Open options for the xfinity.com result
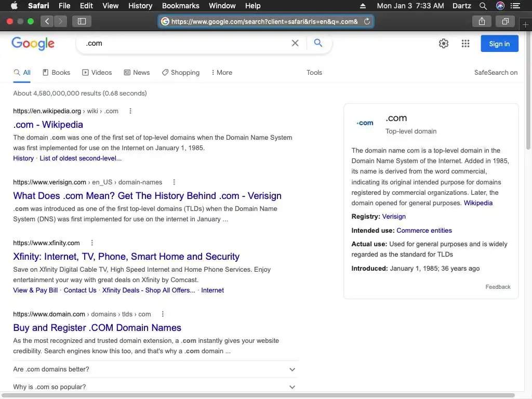Screen dimensions: 532x399 pyautogui.click(x=92, y=243)
